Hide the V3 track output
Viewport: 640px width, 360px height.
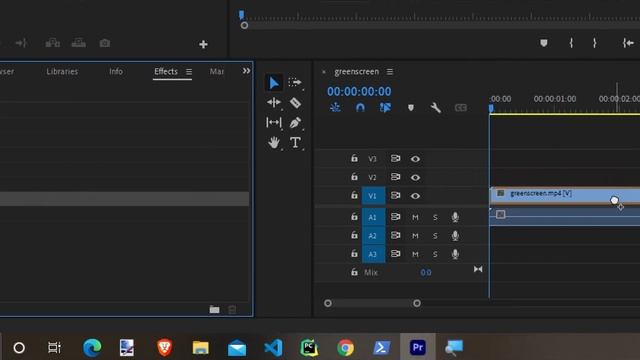tap(415, 159)
